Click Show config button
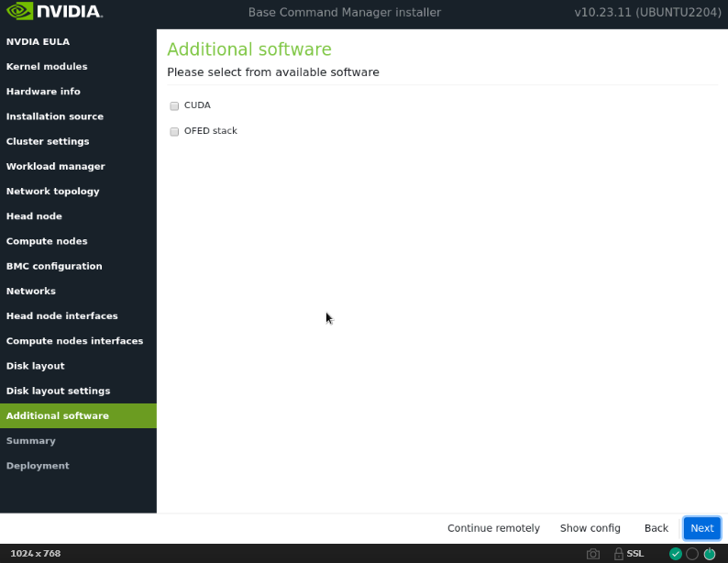The height and width of the screenshot is (563, 728). pos(590,528)
